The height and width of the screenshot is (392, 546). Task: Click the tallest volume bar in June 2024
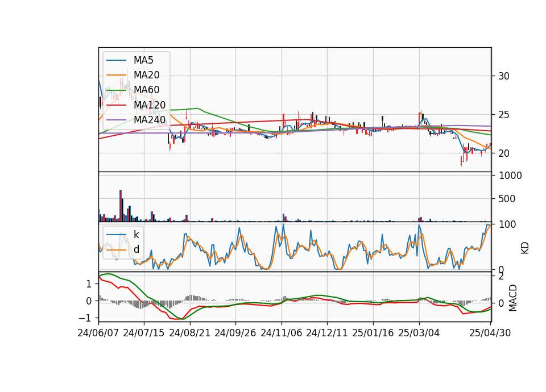click(x=121, y=206)
